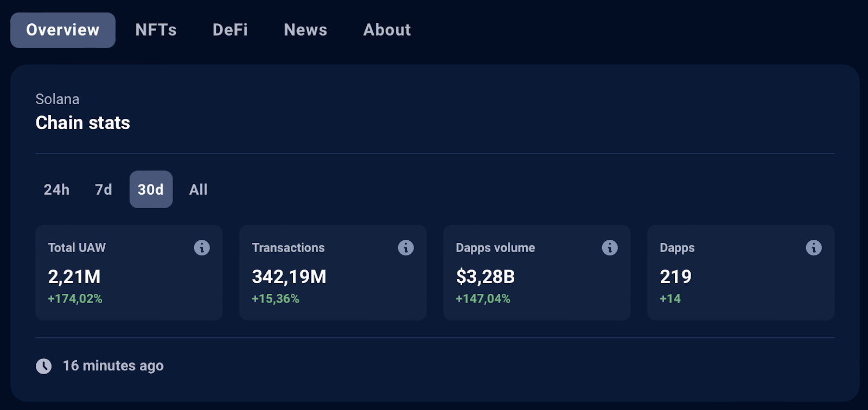Click the Total UAW value 2,21M
The image size is (868, 410).
[74, 277]
